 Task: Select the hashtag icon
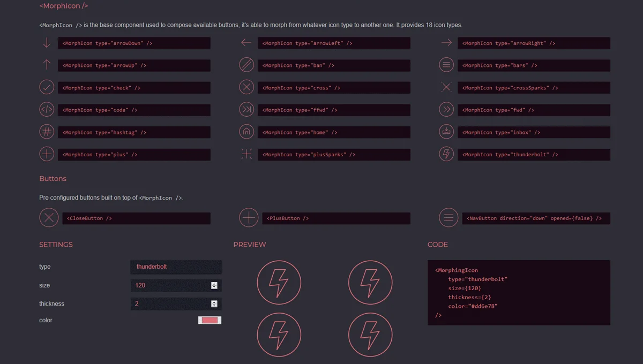coord(47,132)
